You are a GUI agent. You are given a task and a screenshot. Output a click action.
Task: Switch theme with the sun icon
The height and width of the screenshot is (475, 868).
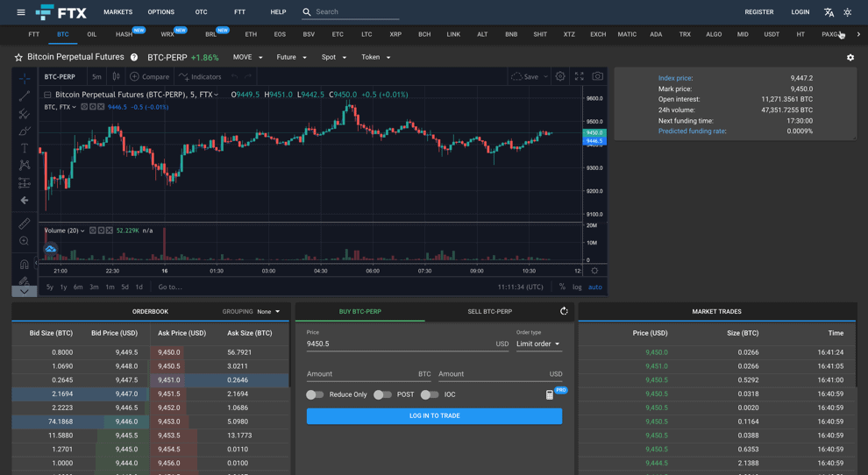coord(848,12)
